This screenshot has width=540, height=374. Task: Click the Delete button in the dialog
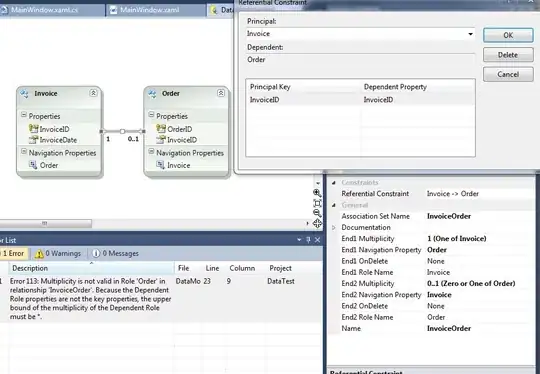tap(508, 55)
